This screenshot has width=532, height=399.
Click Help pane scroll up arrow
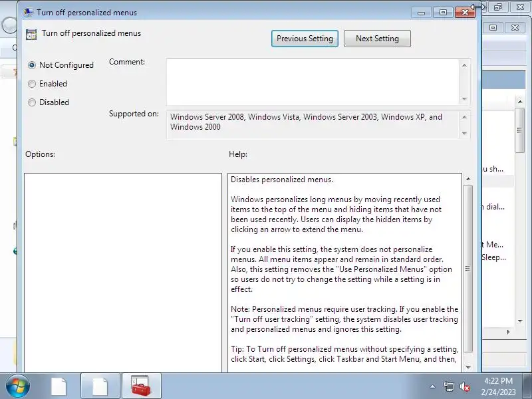point(468,179)
